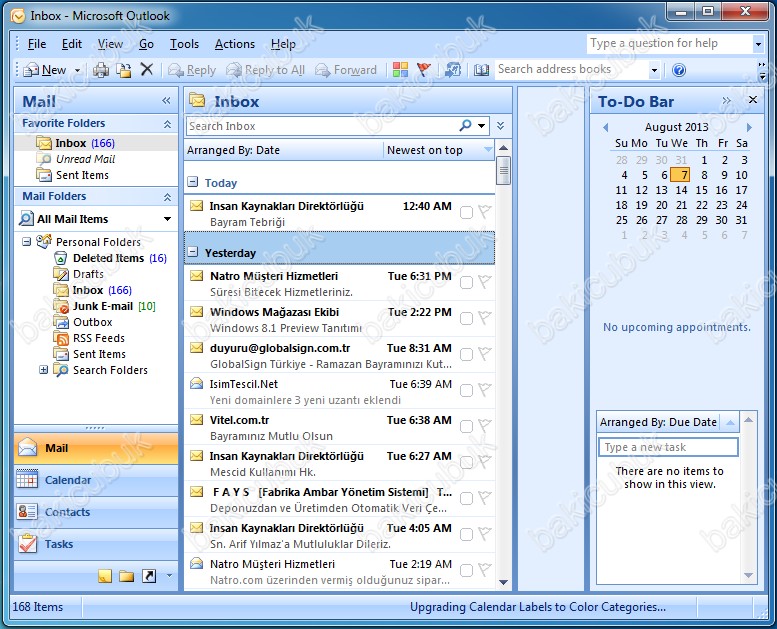
Task: Collapse Personal Folders tree
Action: (x=27, y=242)
